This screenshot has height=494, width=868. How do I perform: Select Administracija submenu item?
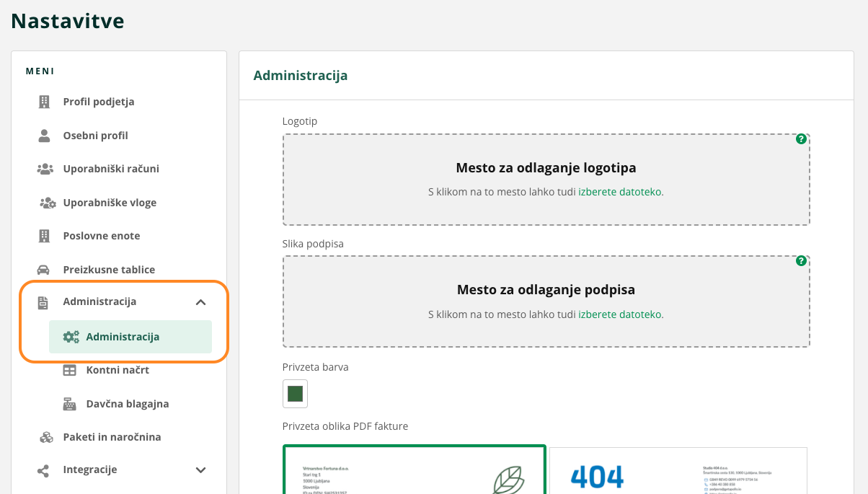[130, 337]
